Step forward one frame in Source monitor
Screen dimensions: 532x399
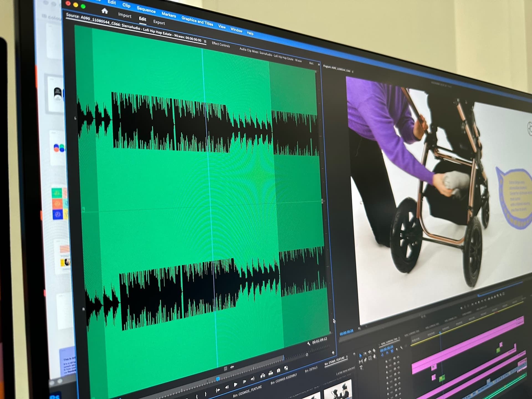point(244,382)
